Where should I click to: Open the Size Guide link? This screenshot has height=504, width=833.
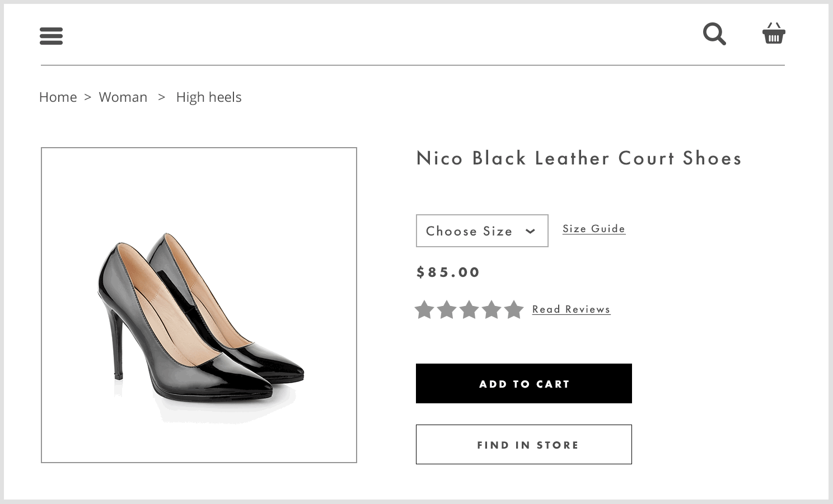(594, 229)
